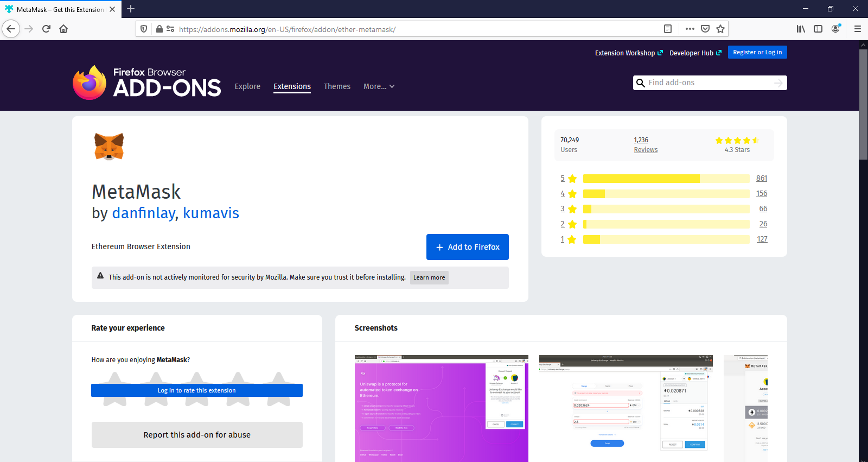Reload the current page
This screenshot has width=868, height=462.
(47, 29)
